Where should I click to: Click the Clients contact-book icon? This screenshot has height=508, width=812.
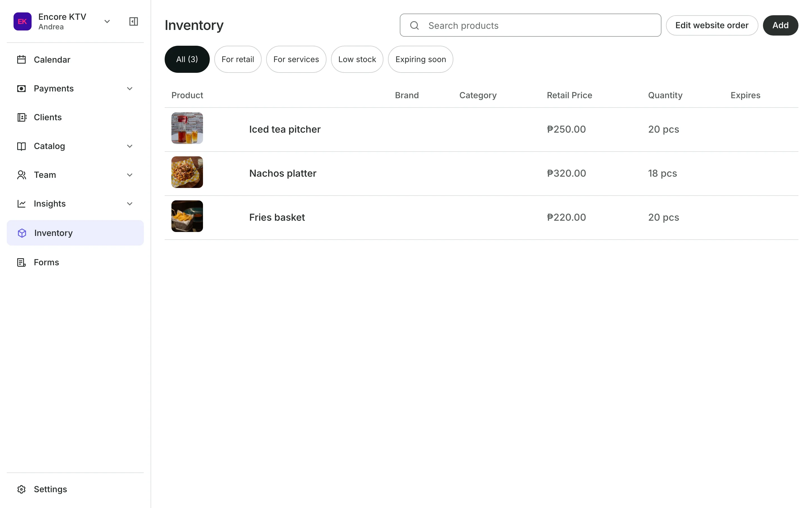21,117
